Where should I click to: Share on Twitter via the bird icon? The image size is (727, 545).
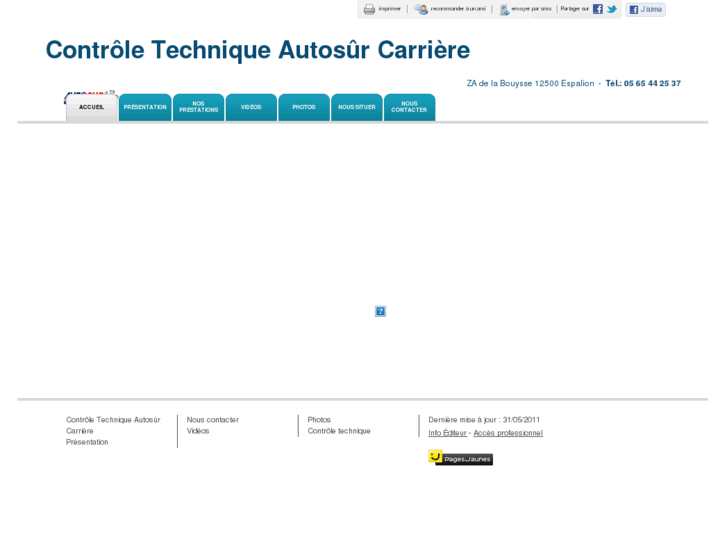tap(612, 9)
